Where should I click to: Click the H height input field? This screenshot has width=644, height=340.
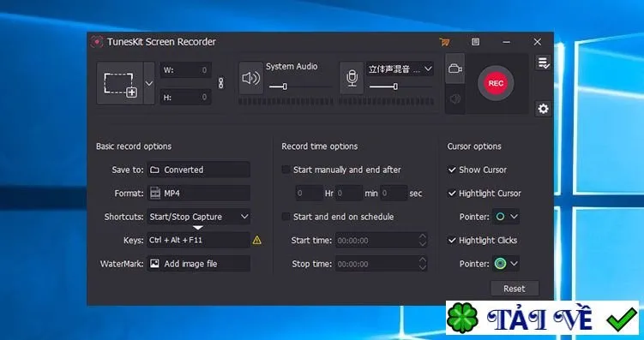(186, 97)
